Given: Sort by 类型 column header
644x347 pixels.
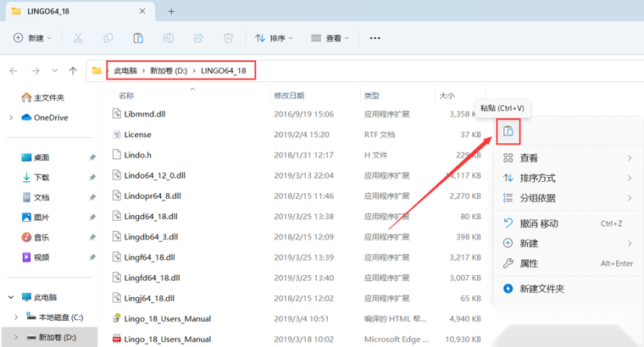Looking at the screenshot, I should tap(372, 96).
